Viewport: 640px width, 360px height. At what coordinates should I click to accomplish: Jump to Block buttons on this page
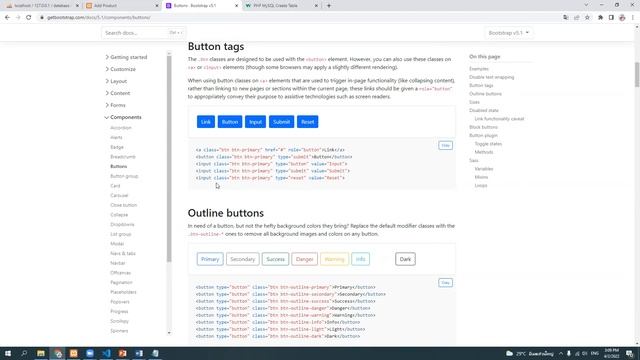[x=483, y=127]
